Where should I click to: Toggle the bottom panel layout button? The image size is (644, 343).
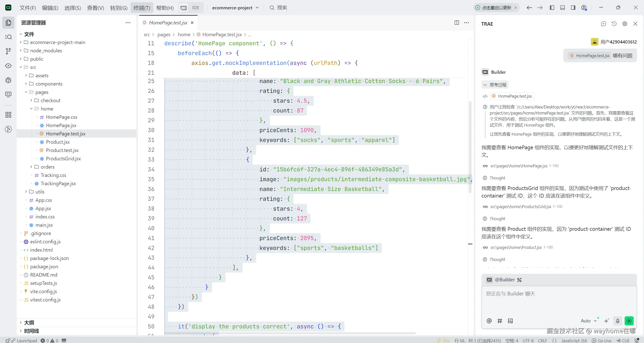coord(562,8)
